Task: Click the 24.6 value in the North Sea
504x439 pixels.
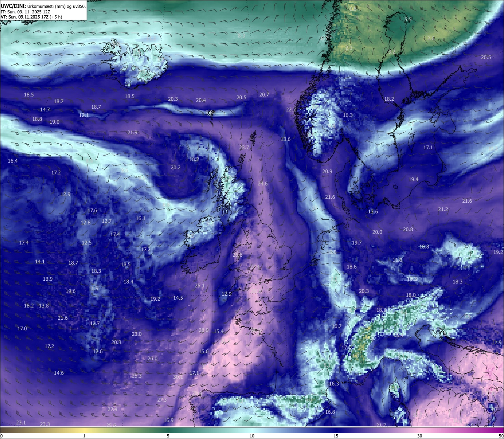Action: click(263, 183)
